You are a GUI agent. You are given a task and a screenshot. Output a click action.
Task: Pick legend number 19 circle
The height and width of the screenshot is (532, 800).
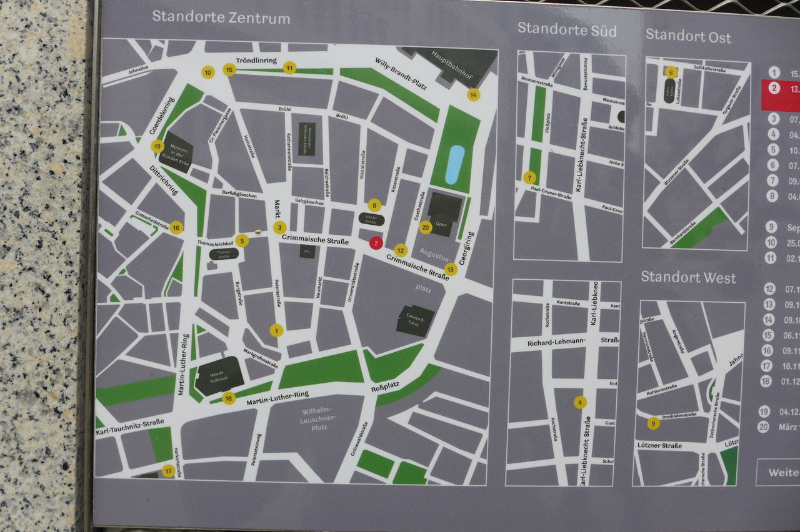[764, 411]
